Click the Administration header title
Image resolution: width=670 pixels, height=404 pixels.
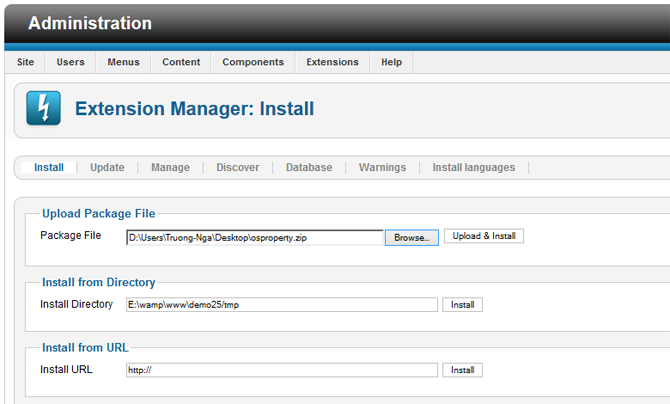[90, 23]
